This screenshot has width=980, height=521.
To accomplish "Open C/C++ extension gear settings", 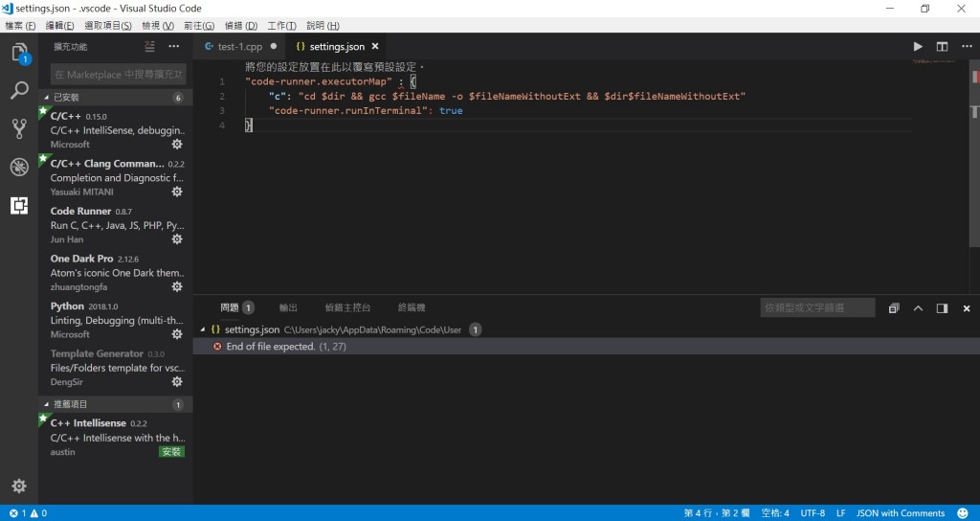I will point(177,144).
